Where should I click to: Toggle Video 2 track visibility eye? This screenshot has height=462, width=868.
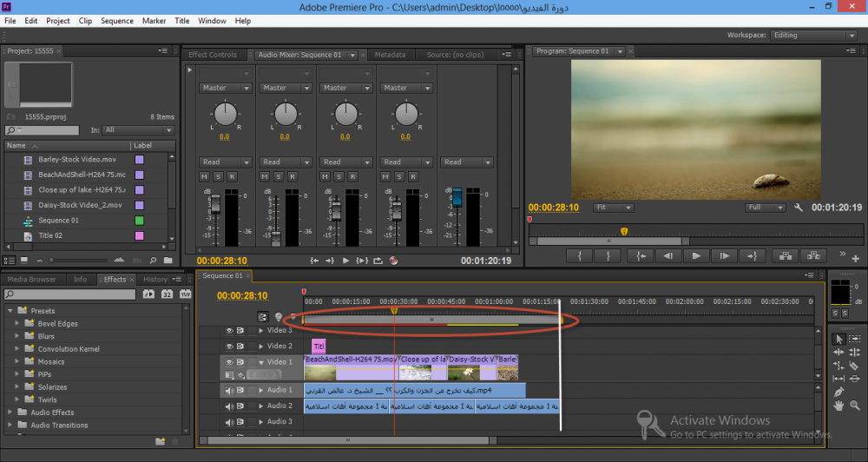click(x=230, y=346)
